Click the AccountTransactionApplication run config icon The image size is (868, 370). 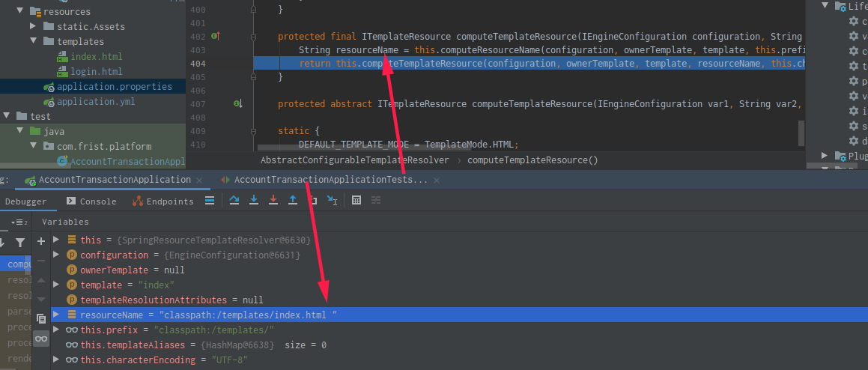31,180
